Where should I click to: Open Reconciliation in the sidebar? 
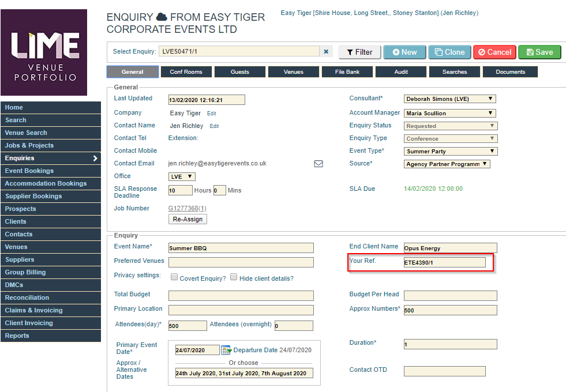[x=51, y=297]
